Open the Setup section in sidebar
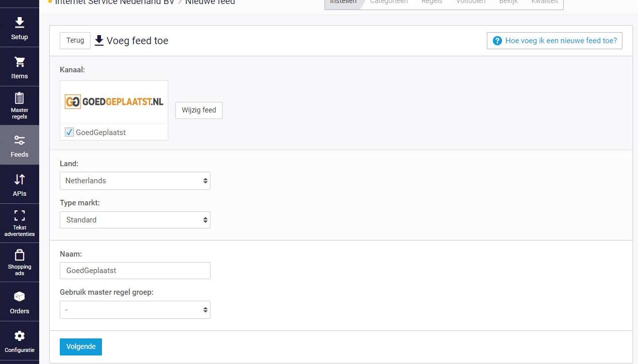The height and width of the screenshot is (364, 638). click(20, 28)
